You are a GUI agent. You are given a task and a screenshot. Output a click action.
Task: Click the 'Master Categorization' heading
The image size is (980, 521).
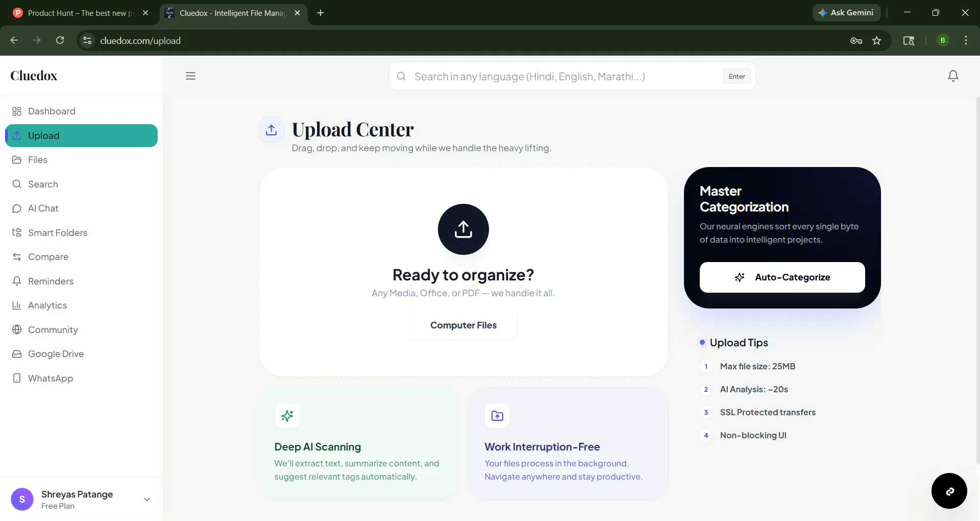click(744, 199)
